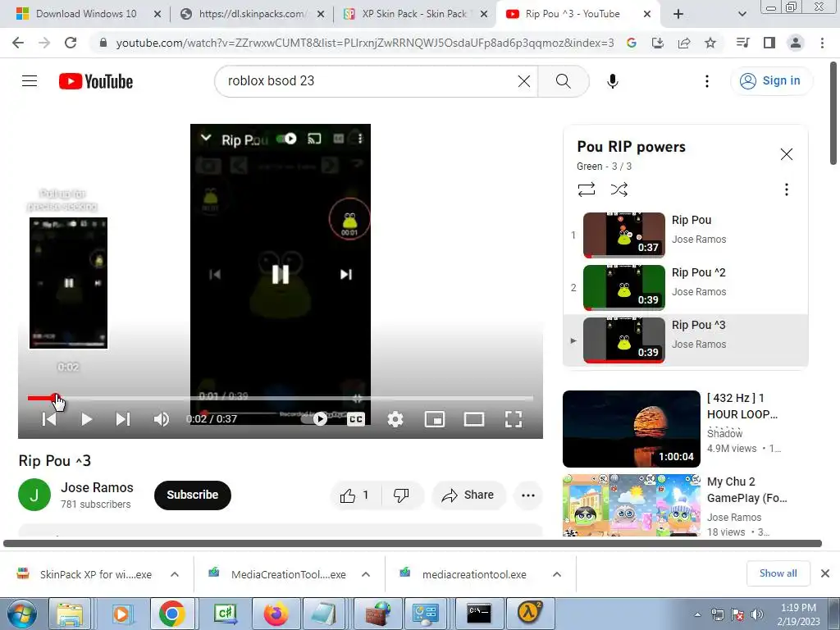Viewport: 840px width, 630px height.
Task: Toggle loop playlist button
Action: pyautogui.click(x=587, y=189)
